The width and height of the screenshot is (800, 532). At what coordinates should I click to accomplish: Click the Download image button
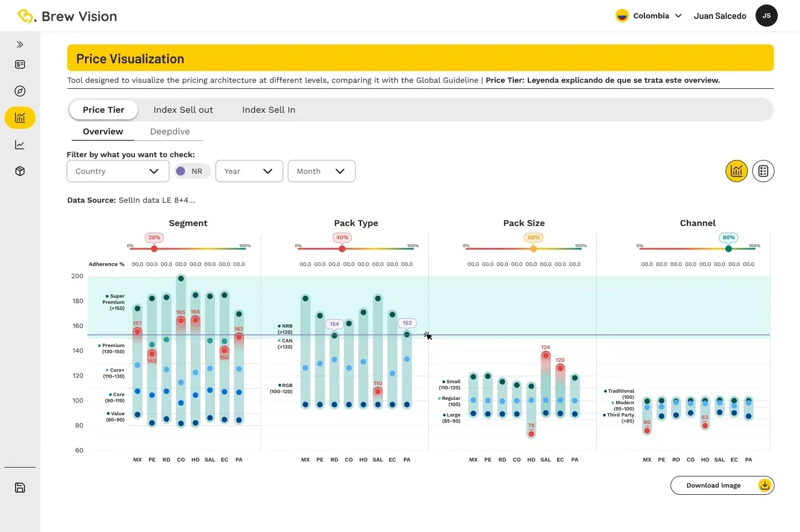(x=722, y=485)
